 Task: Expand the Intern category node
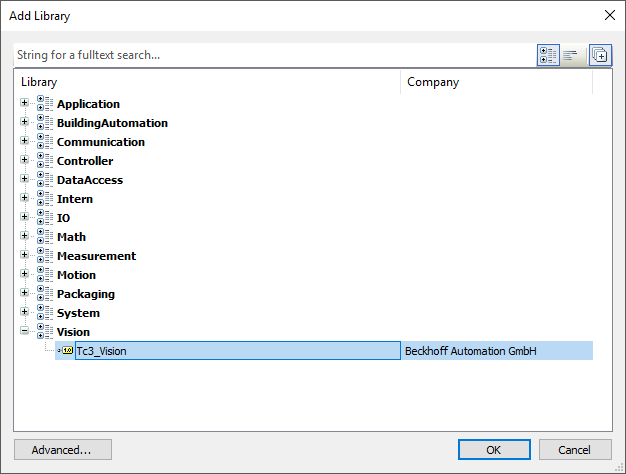[24, 198]
